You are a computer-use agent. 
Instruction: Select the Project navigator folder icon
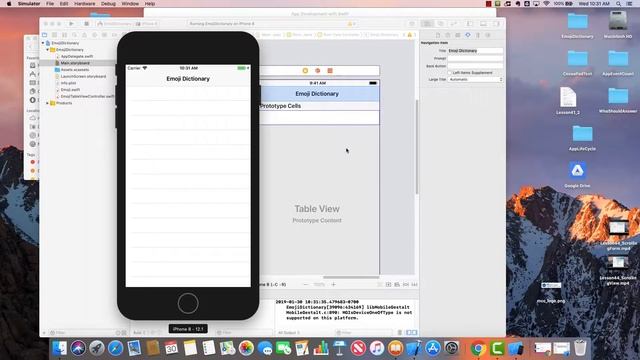(45, 35)
